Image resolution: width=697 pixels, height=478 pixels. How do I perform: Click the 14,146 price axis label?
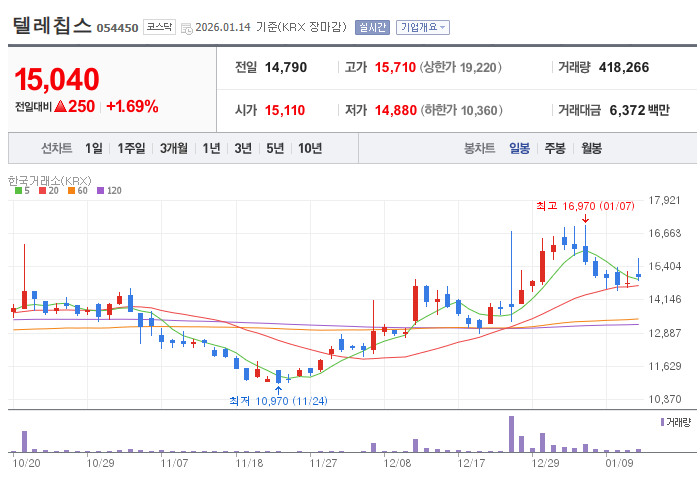click(665, 299)
